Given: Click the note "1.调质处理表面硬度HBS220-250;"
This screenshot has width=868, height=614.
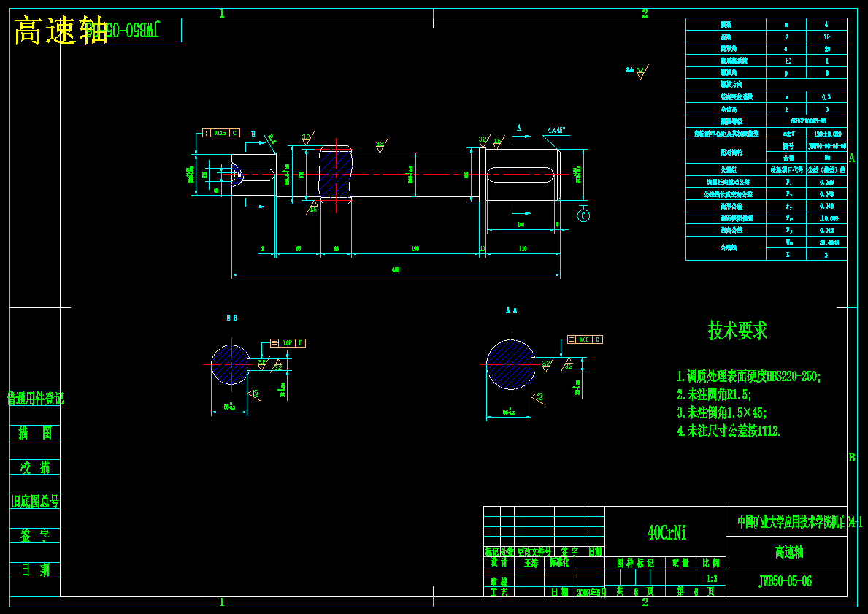Looking at the screenshot, I should point(749,377).
